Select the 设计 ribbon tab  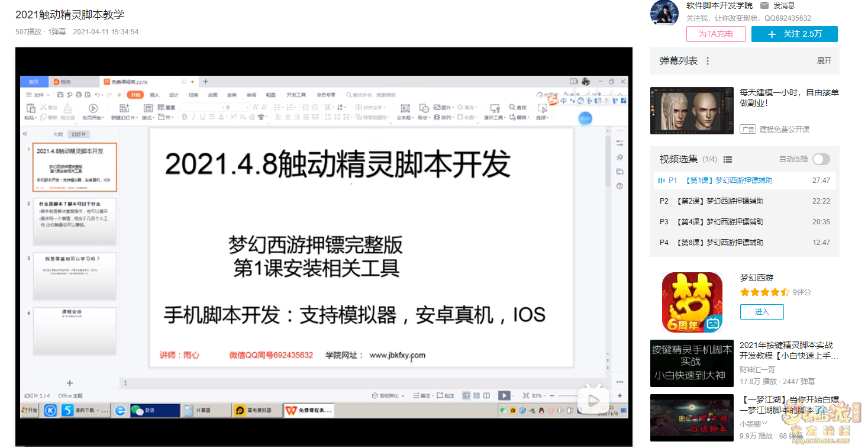(x=174, y=95)
